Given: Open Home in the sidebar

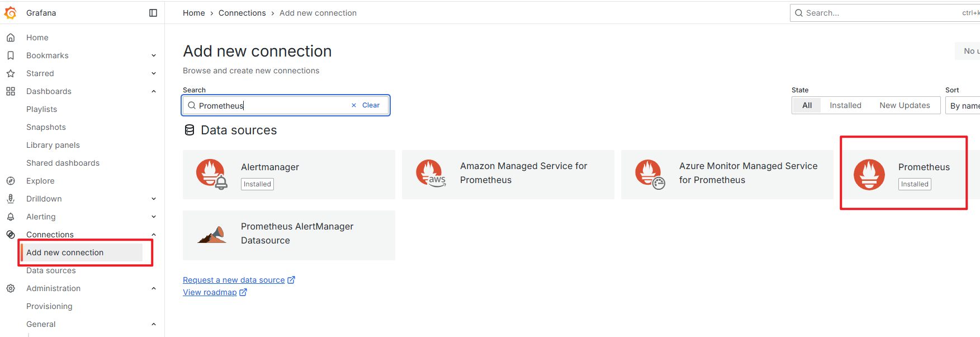Looking at the screenshot, I should (x=37, y=38).
